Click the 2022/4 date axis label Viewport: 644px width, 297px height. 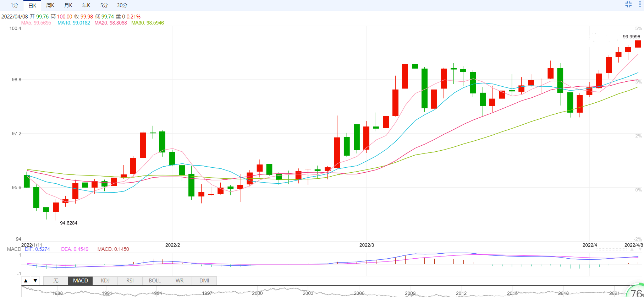pyautogui.click(x=590, y=245)
